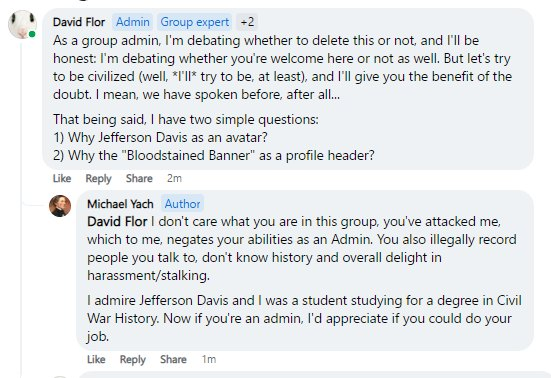Click David Flor's comment text about Jefferson Davis avatar

coord(160,137)
